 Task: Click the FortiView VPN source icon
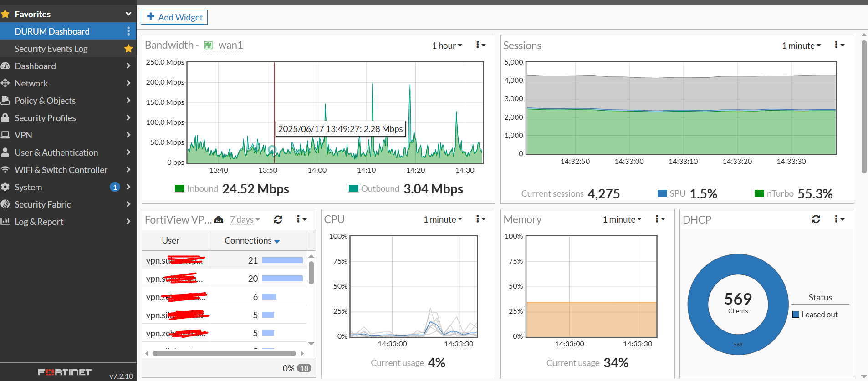point(219,220)
